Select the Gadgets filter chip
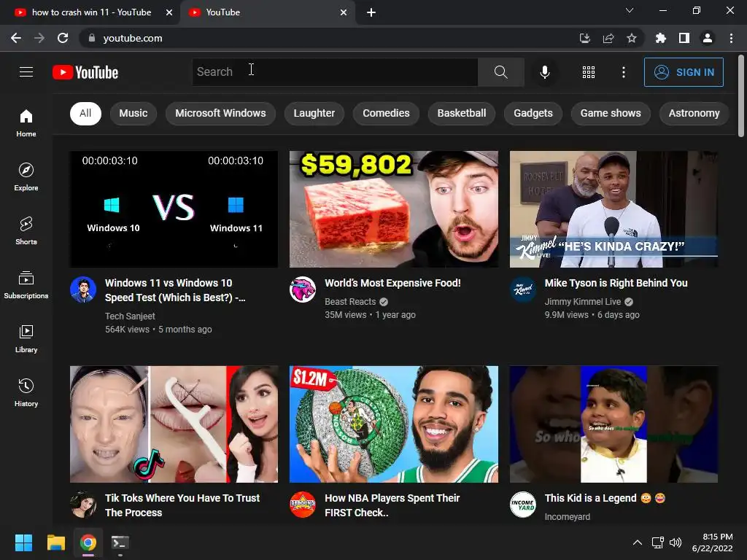 [x=533, y=113]
